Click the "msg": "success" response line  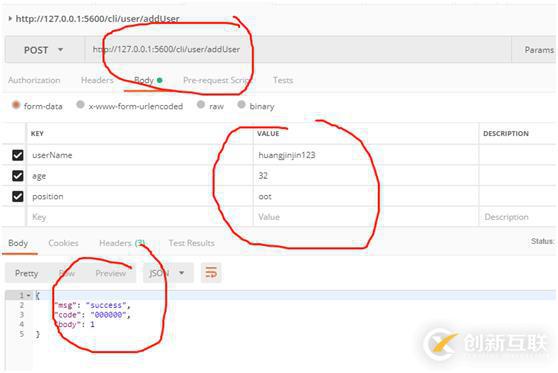click(93, 305)
